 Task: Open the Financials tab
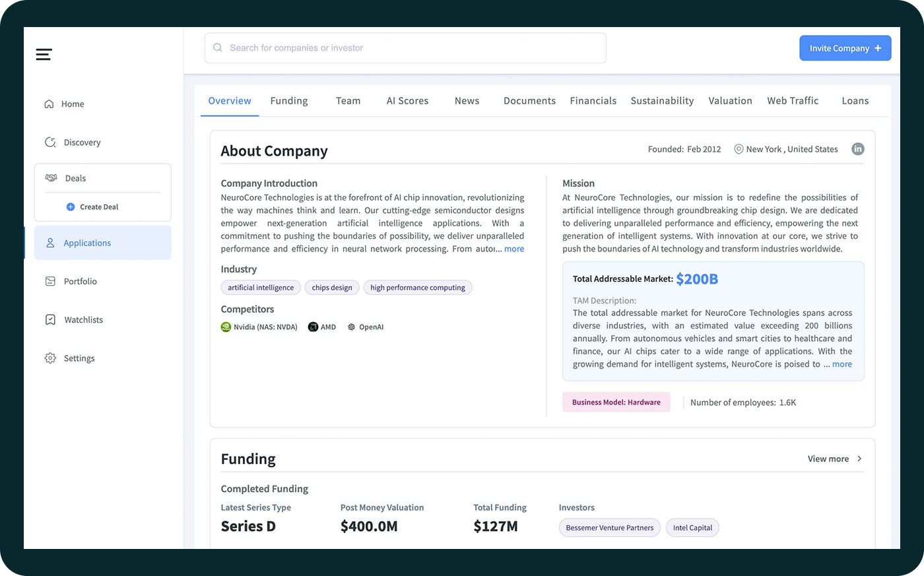tap(593, 100)
